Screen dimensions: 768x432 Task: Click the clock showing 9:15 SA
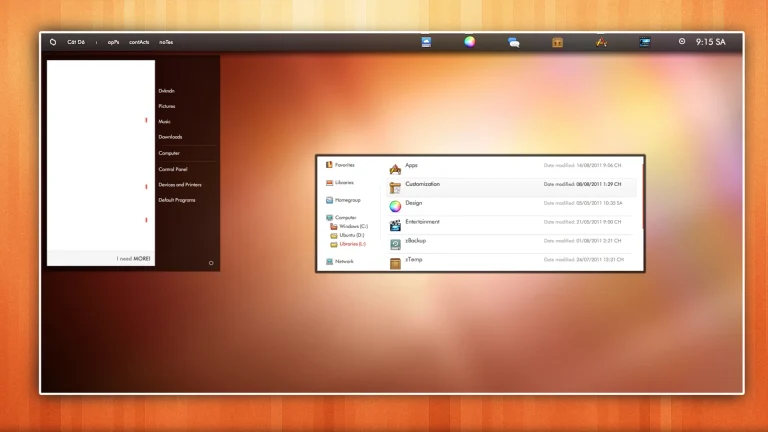tap(710, 42)
